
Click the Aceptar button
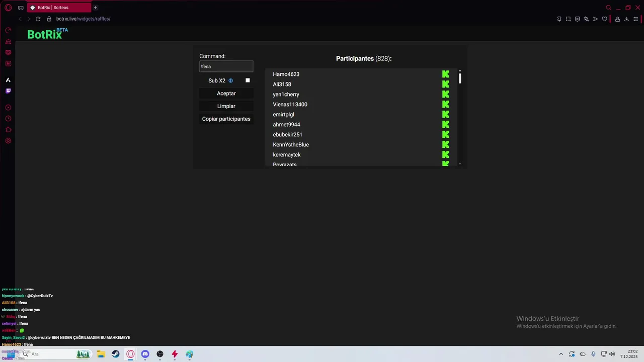point(226,94)
